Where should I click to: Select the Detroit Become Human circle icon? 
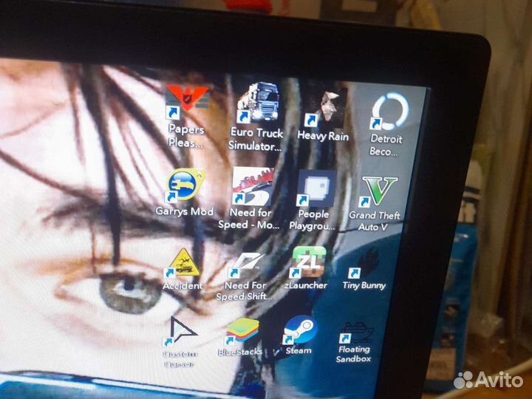[388, 111]
